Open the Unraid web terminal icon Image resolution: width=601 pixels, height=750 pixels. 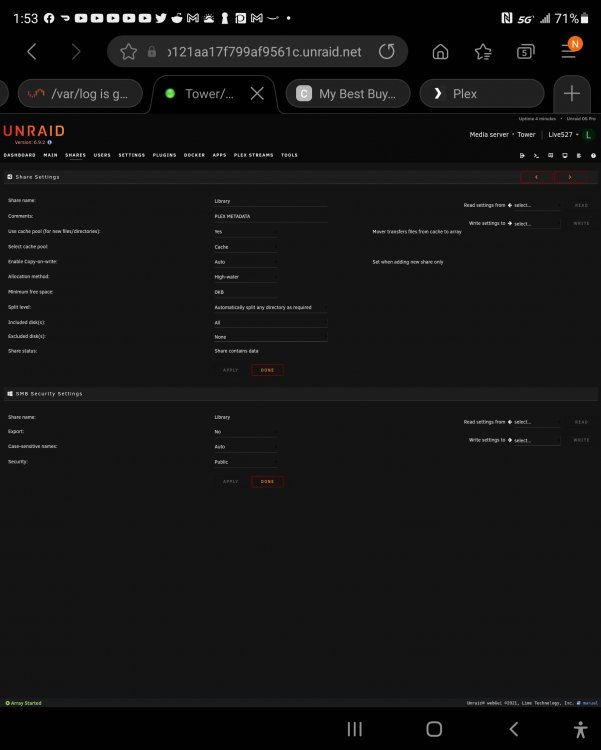pyautogui.click(x=536, y=155)
